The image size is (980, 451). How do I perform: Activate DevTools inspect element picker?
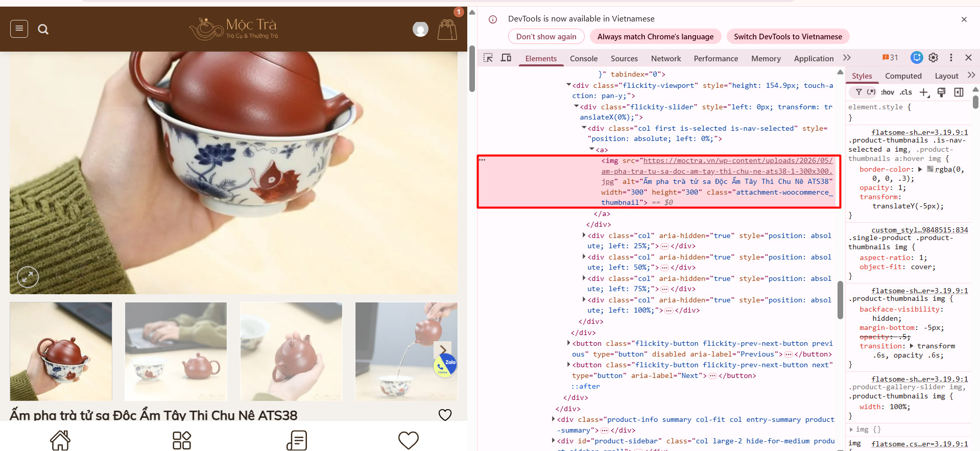tap(488, 58)
